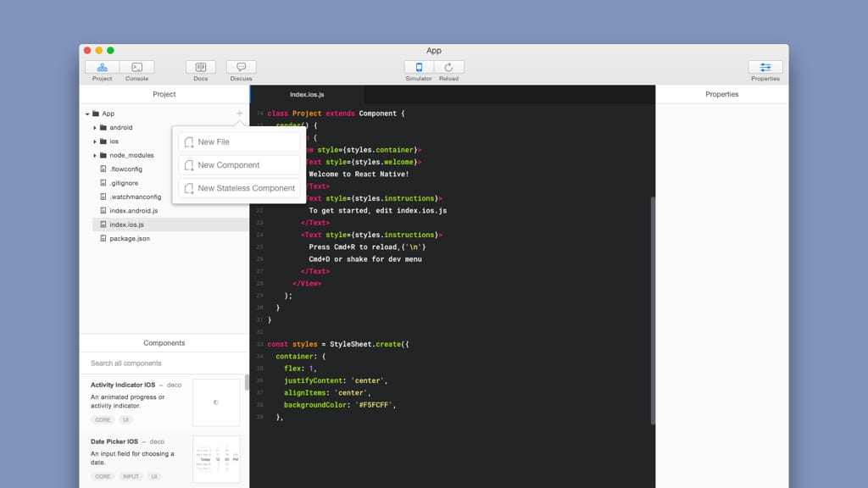Open the Discuss chat icon
Screen dimensions: 868x488
click(242, 68)
